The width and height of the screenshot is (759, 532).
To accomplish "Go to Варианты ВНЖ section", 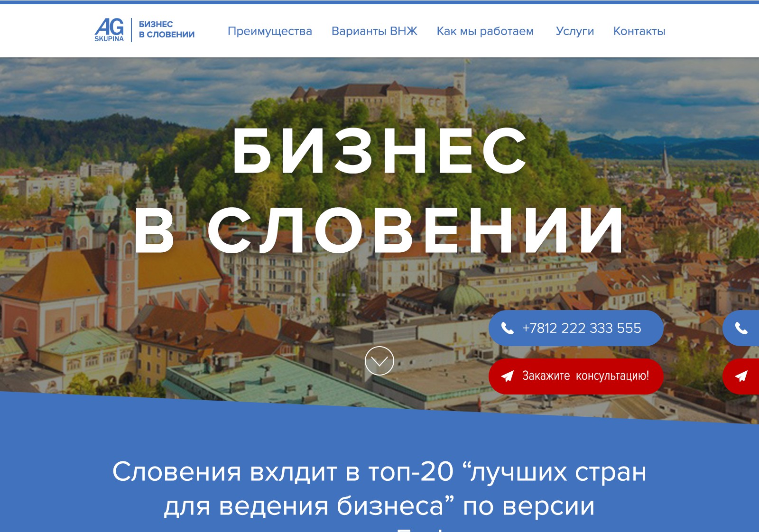I will coord(374,31).
